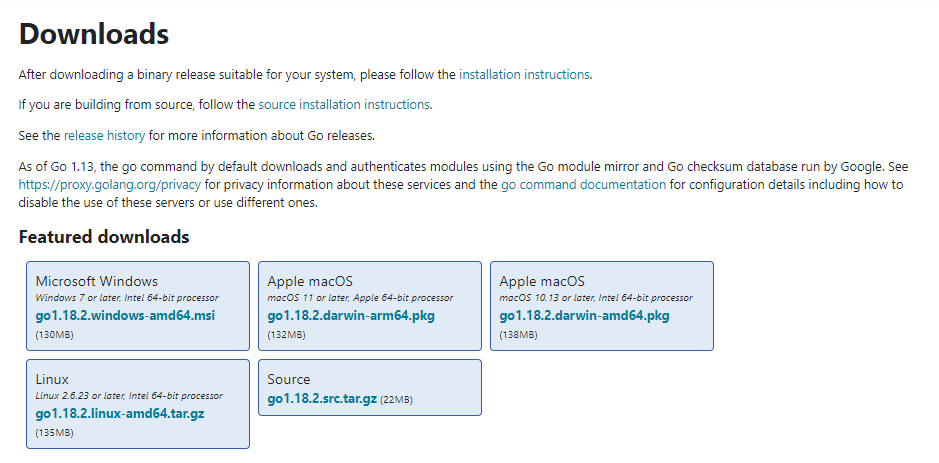Click 'macOS 10.13 or later, Intel 64-bit processor' text

(596, 298)
